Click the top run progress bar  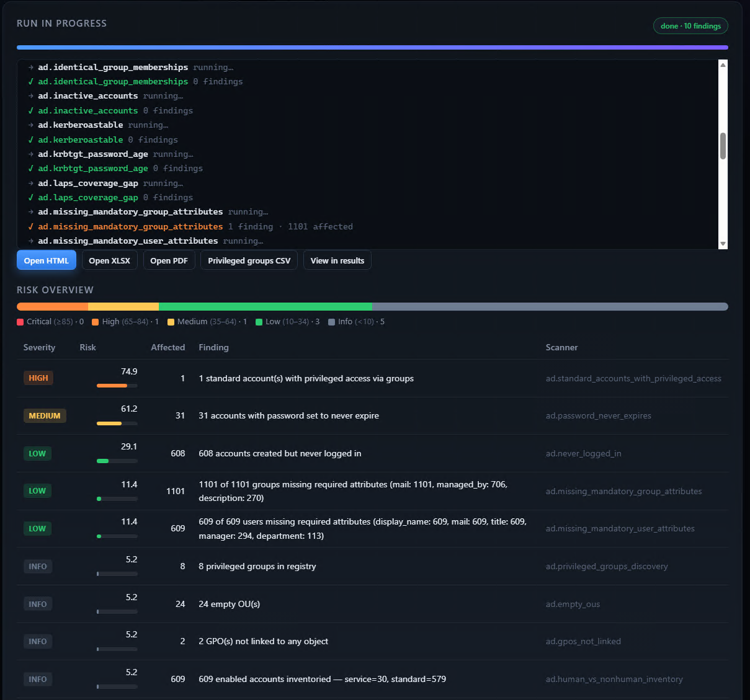(x=372, y=47)
